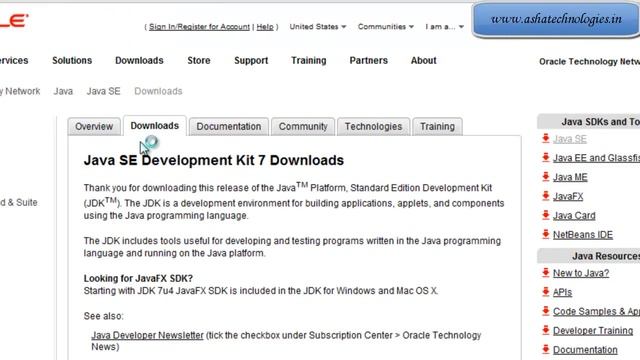The height and width of the screenshot is (360, 640).
Task: Open Java Card sidebar link
Action: 574,216
